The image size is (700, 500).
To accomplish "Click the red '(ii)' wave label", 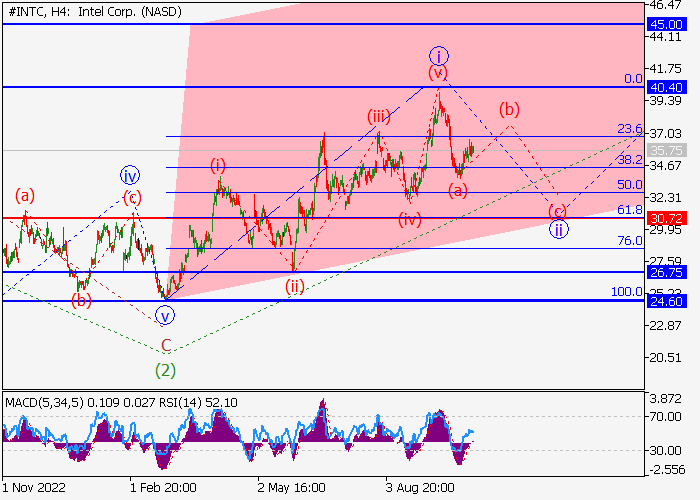I will point(295,287).
